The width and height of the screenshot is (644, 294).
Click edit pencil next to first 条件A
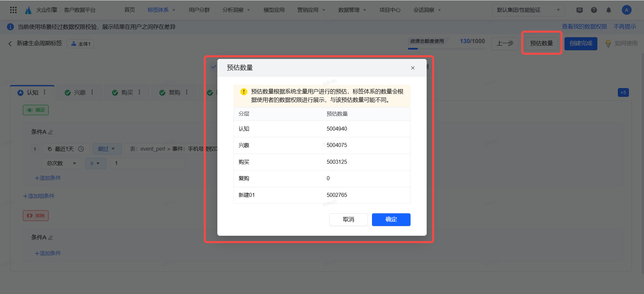[51, 132]
